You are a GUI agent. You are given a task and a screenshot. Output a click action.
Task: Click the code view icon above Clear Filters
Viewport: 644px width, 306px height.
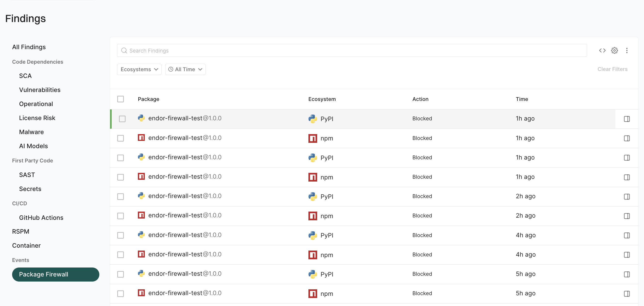[603, 50]
